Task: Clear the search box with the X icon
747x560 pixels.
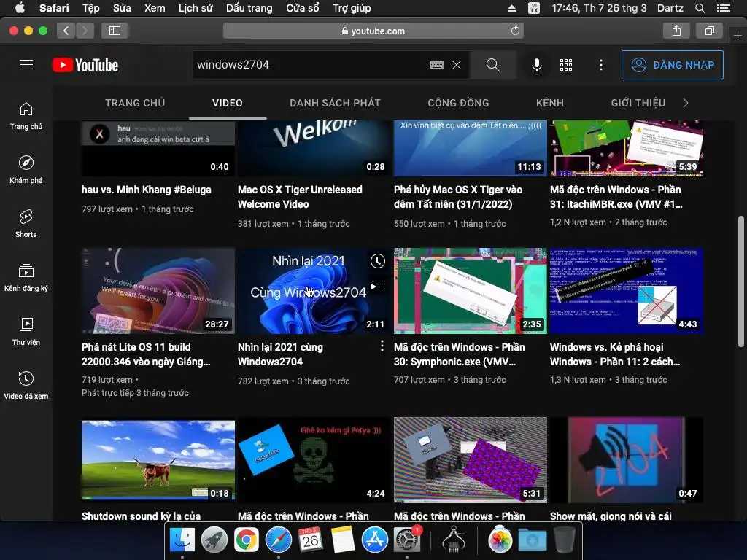Action: coord(457,65)
